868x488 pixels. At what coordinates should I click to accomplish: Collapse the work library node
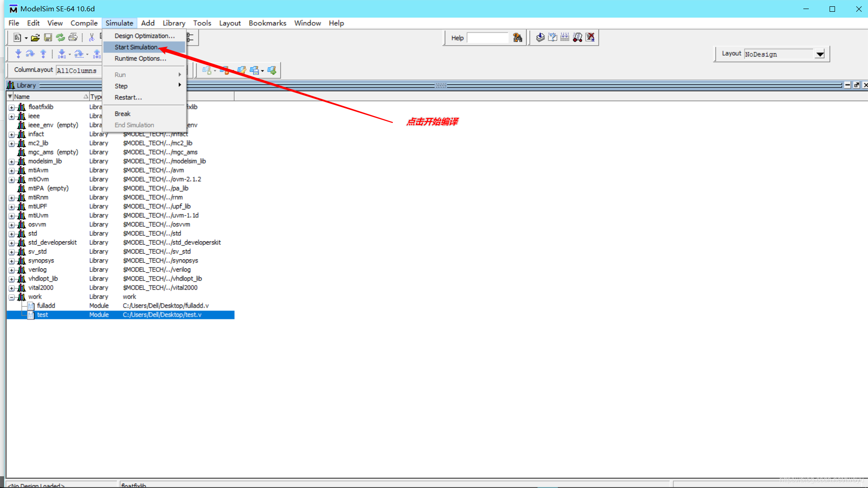12,297
